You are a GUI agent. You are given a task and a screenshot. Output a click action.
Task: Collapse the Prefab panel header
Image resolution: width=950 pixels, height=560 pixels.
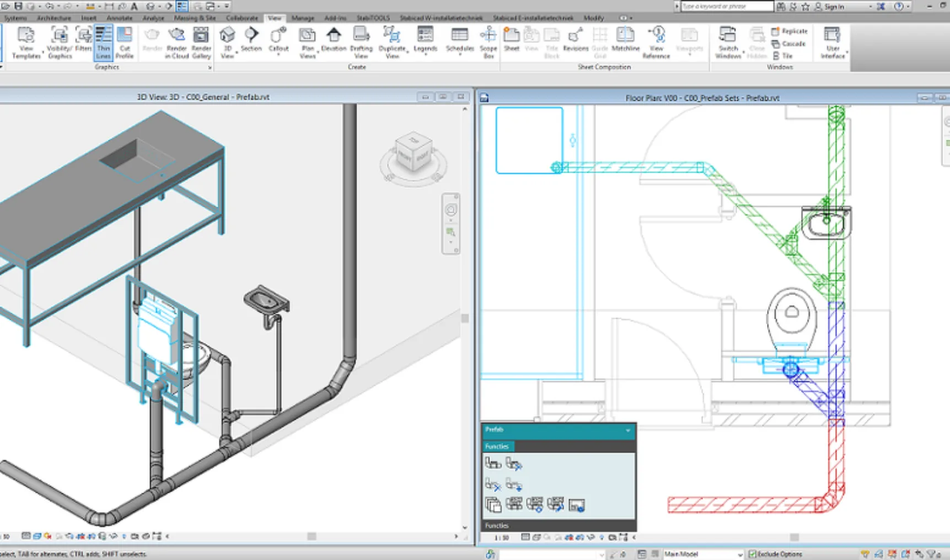point(628,430)
